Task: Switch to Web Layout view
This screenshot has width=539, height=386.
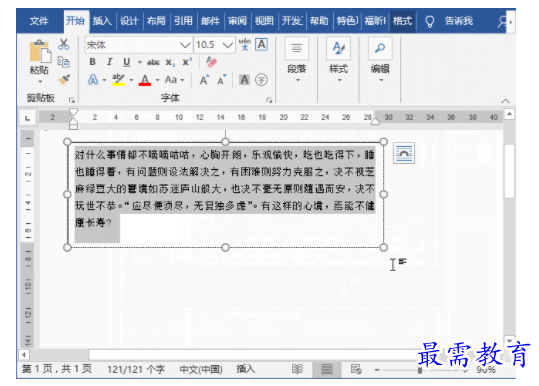Action: (356, 370)
